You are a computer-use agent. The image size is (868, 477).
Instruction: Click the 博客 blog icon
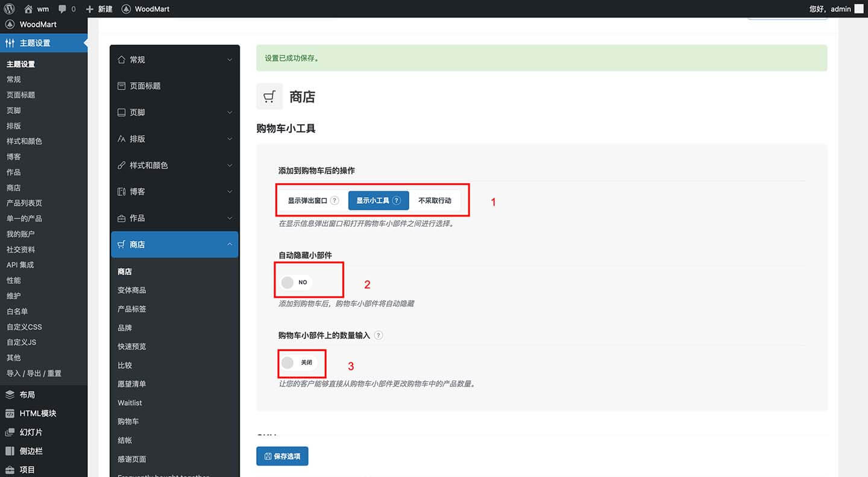pyautogui.click(x=121, y=191)
